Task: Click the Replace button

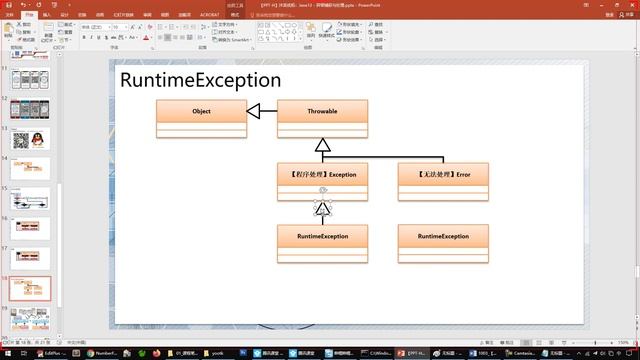Action: click(x=378, y=32)
